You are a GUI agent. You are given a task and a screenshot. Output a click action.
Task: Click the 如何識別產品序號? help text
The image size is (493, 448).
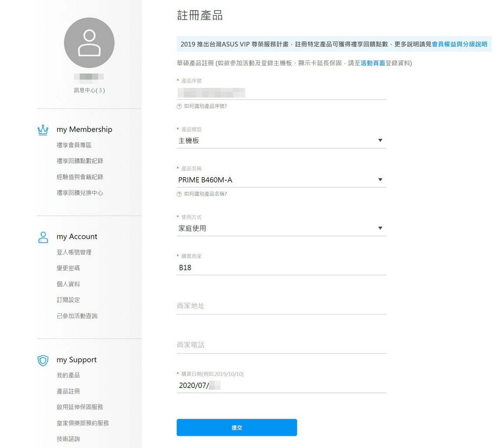pos(205,106)
